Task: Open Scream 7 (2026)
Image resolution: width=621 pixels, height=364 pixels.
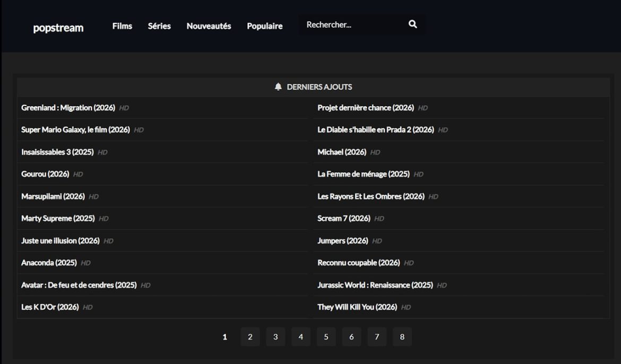Action: [x=344, y=219]
